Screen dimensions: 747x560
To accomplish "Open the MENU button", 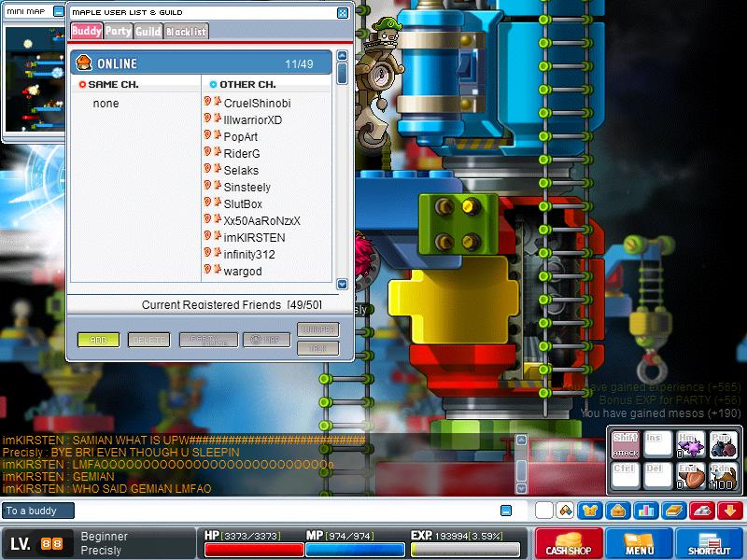I will pyautogui.click(x=639, y=543).
